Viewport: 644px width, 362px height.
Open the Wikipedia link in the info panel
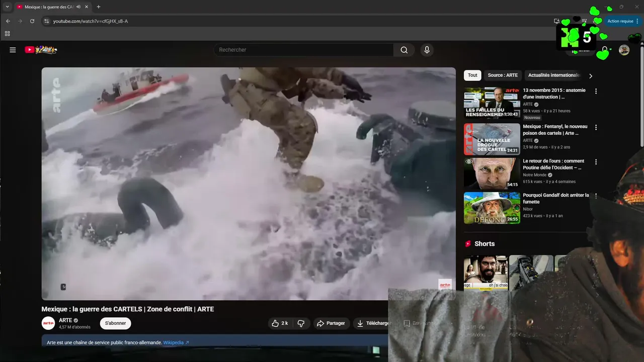pos(176,342)
